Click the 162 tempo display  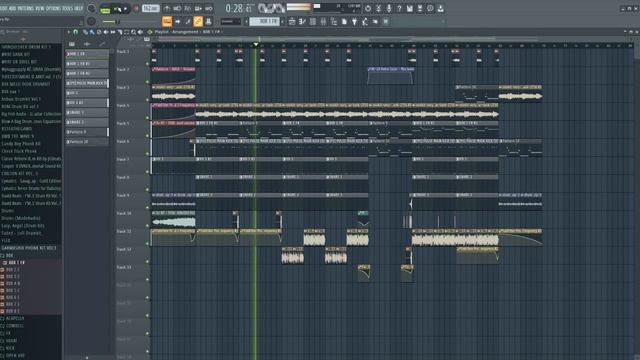click(x=151, y=9)
